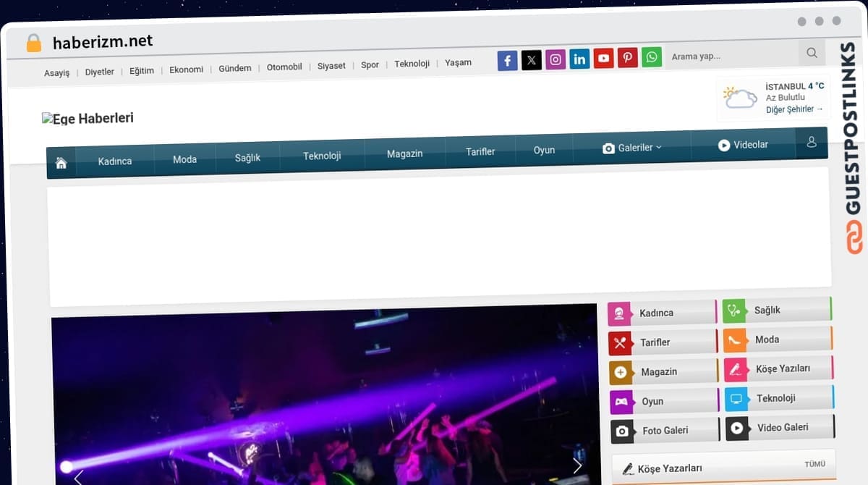Open the Otomobil top link

point(284,67)
